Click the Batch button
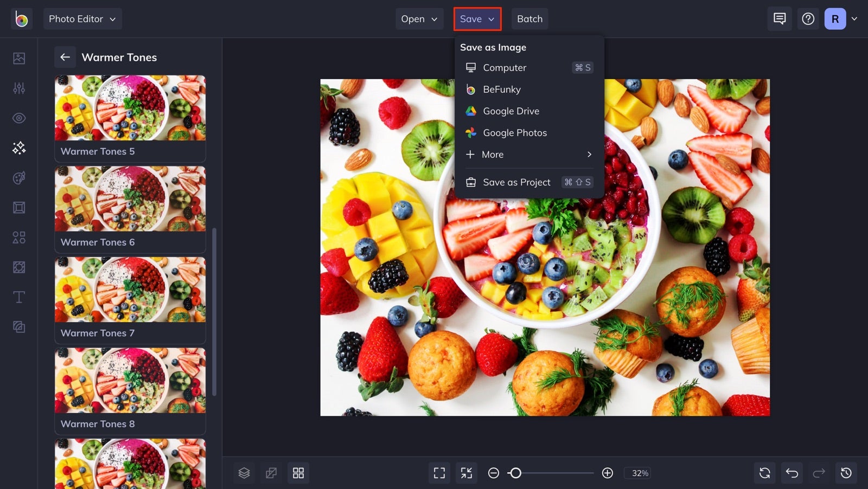Viewport: 868px width, 489px height. coord(529,18)
